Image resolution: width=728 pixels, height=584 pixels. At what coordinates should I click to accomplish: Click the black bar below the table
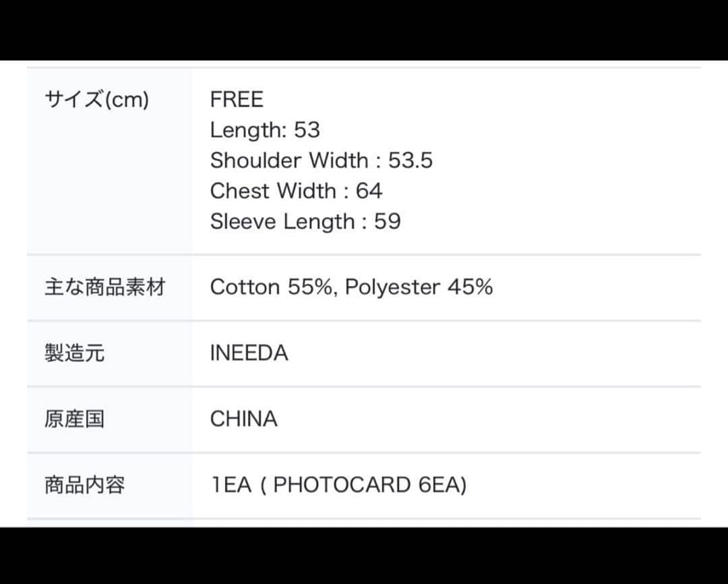pos(364,555)
